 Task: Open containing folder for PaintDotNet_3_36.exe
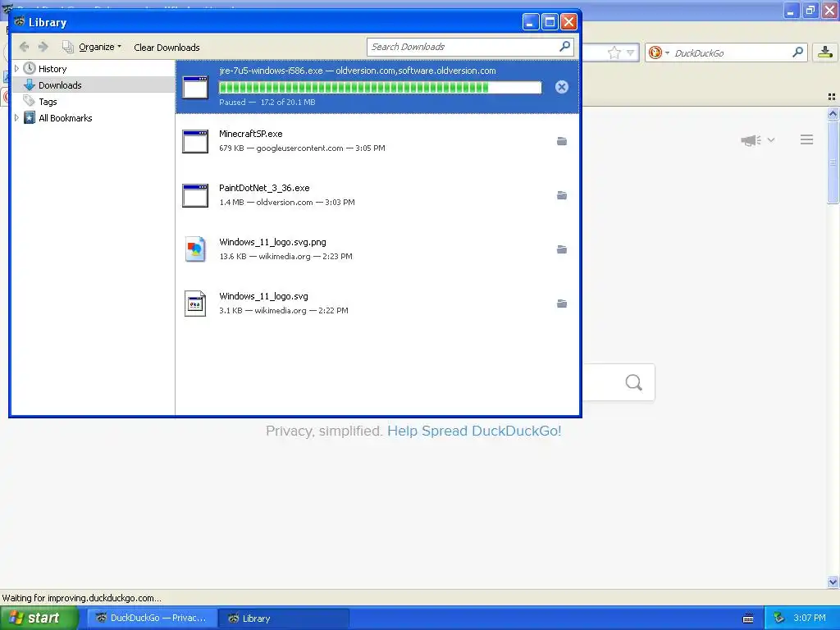pyautogui.click(x=561, y=195)
